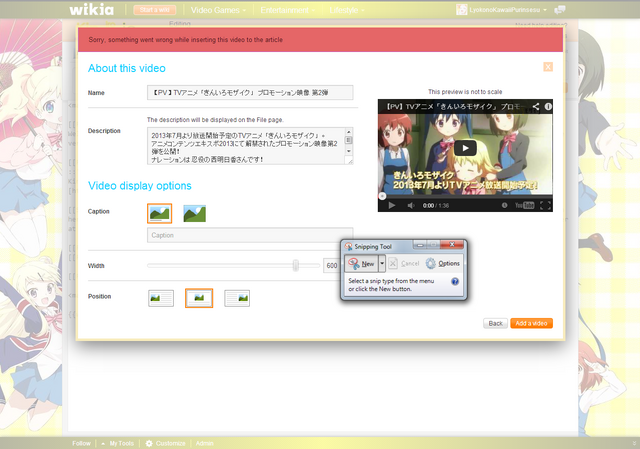Screen dimensions: 640x449
Task: Click the width value box showing 600
Action: (331, 266)
